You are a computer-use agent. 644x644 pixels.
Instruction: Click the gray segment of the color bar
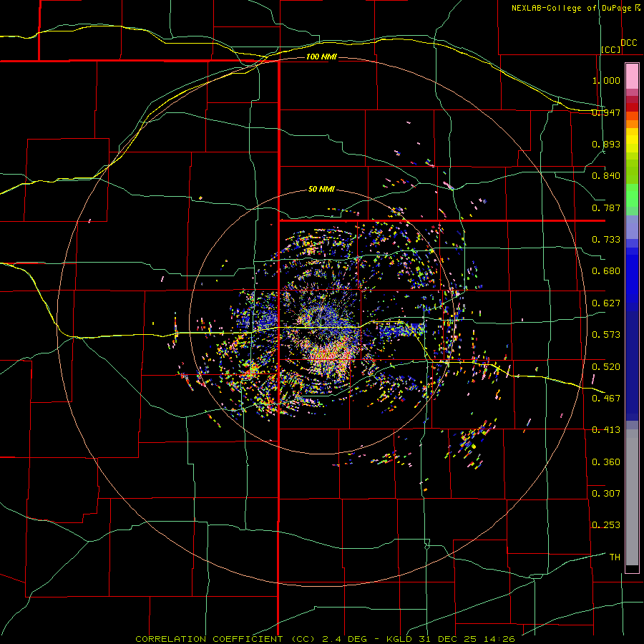632,497
